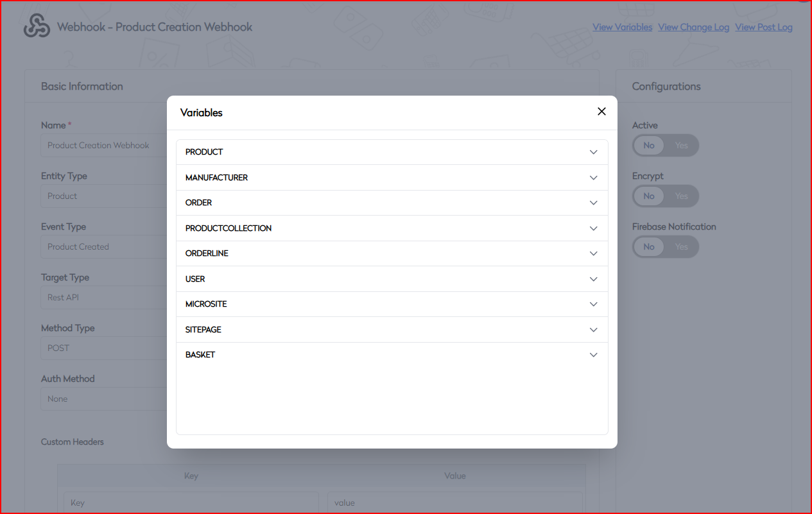Open the View Variables link

pyautogui.click(x=622, y=28)
